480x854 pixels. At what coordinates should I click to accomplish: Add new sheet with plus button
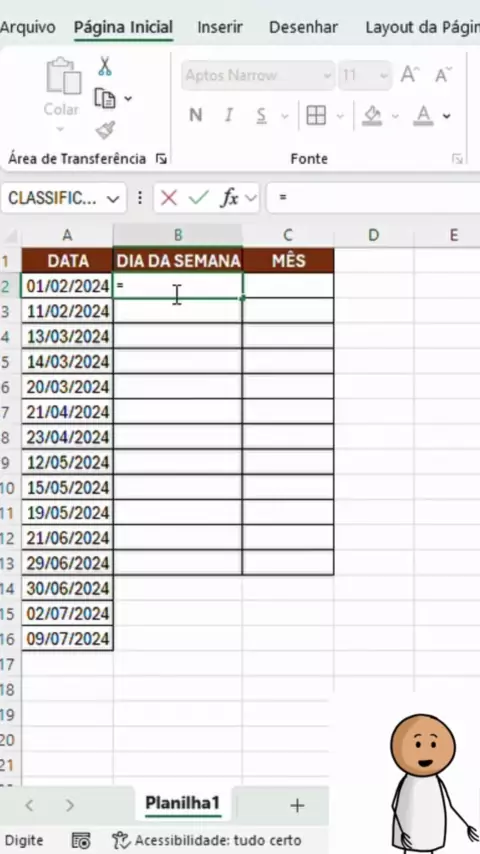click(297, 805)
